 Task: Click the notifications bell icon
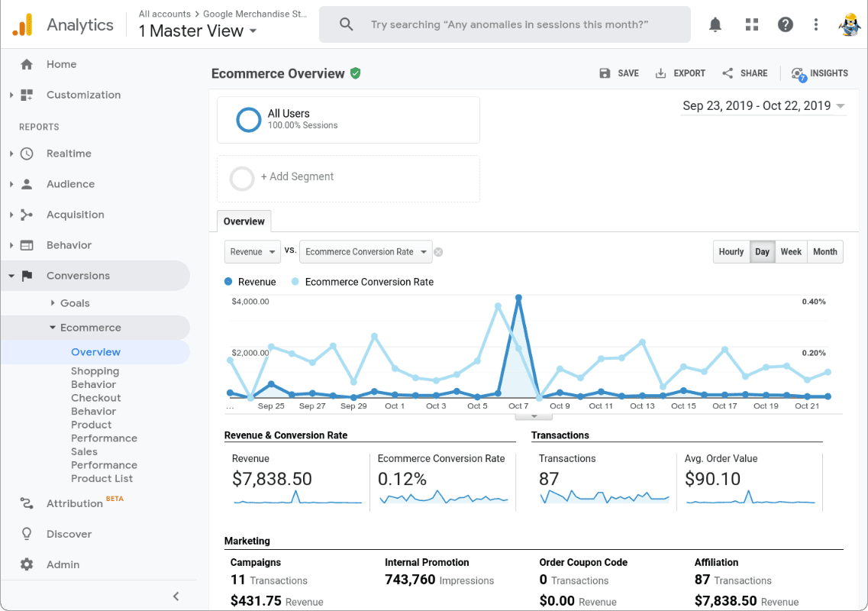tap(715, 24)
